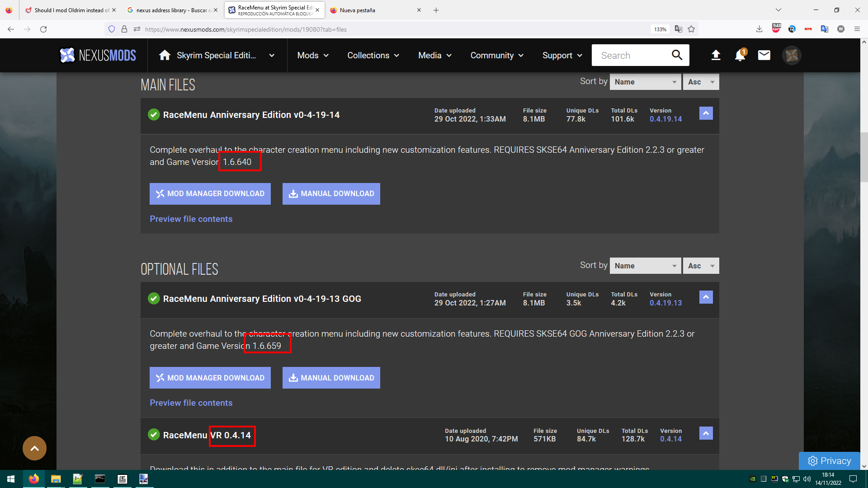Click the browser address bar URL
The height and width of the screenshot is (488, 868).
pos(246,29)
